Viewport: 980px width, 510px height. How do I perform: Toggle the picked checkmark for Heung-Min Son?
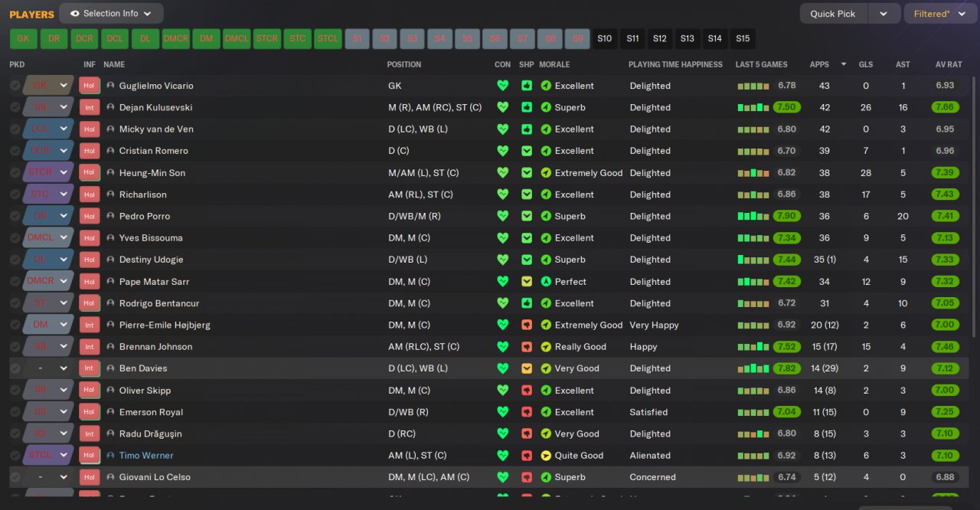pyautogui.click(x=15, y=173)
